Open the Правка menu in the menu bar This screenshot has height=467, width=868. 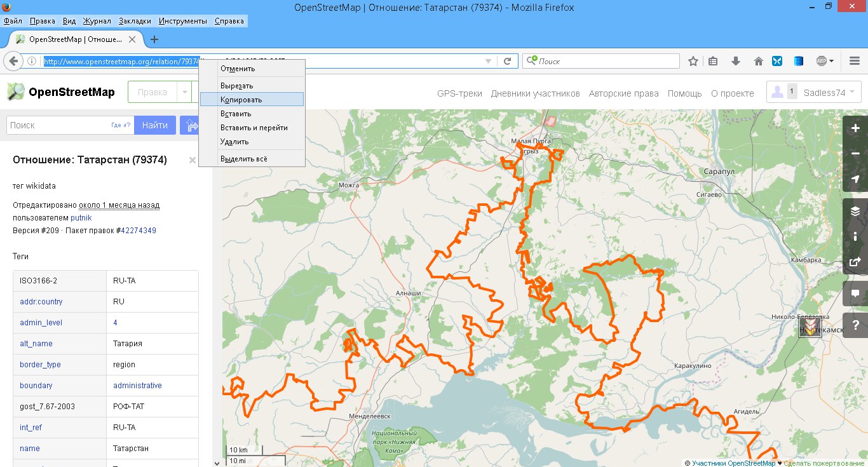pos(43,21)
